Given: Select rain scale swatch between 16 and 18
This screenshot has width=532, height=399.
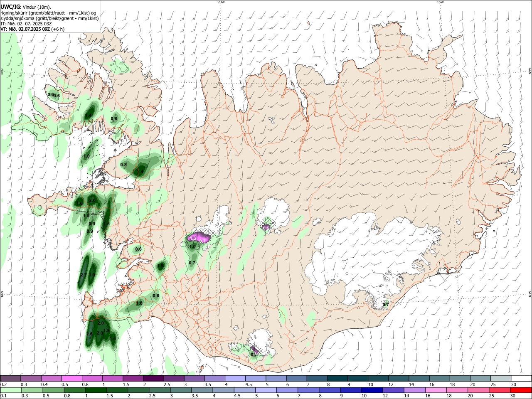Looking at the screenshot, I should [x=436, y=390].
